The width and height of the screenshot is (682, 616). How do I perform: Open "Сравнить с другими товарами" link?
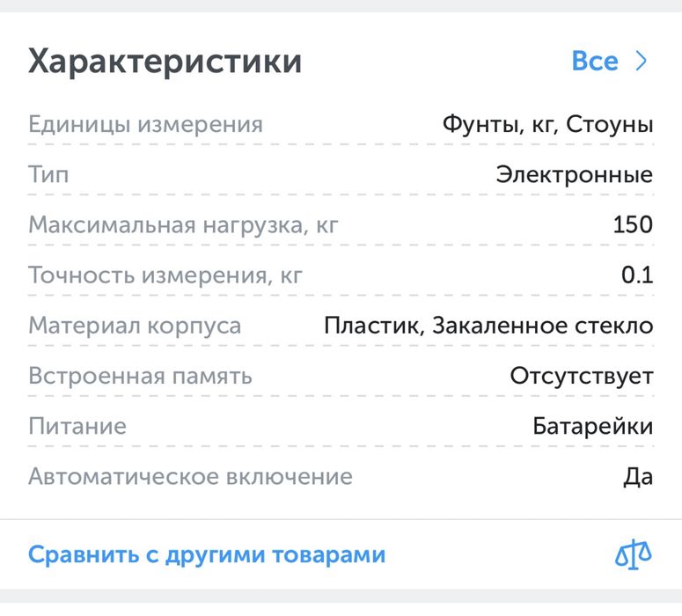[x=207, y=555]
